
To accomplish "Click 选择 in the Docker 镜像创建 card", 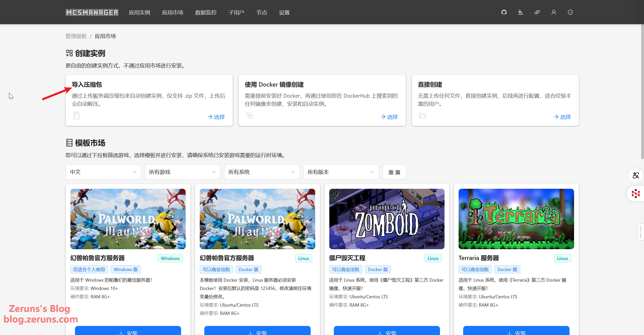I will tap(389, 117).
